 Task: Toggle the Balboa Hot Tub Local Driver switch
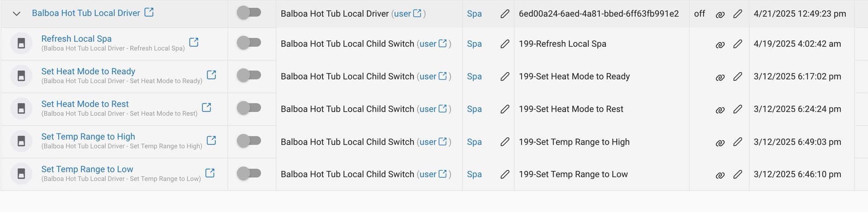pyautogui.click(x=249, y=13)
